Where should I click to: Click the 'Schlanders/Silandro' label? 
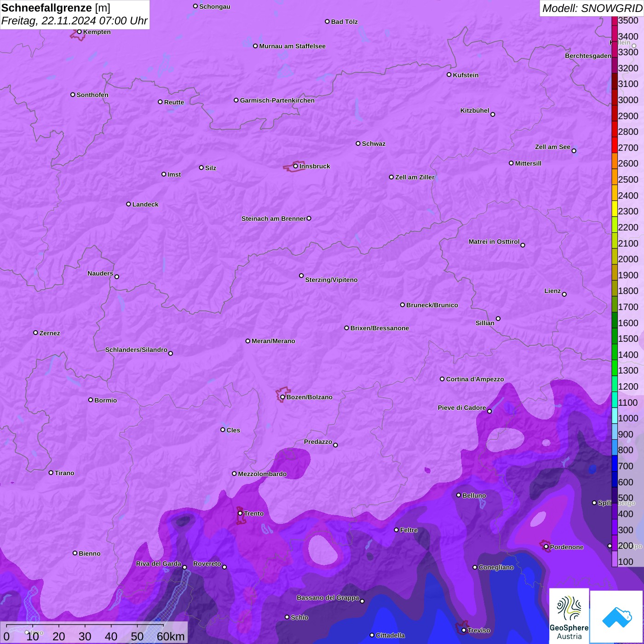136,350
